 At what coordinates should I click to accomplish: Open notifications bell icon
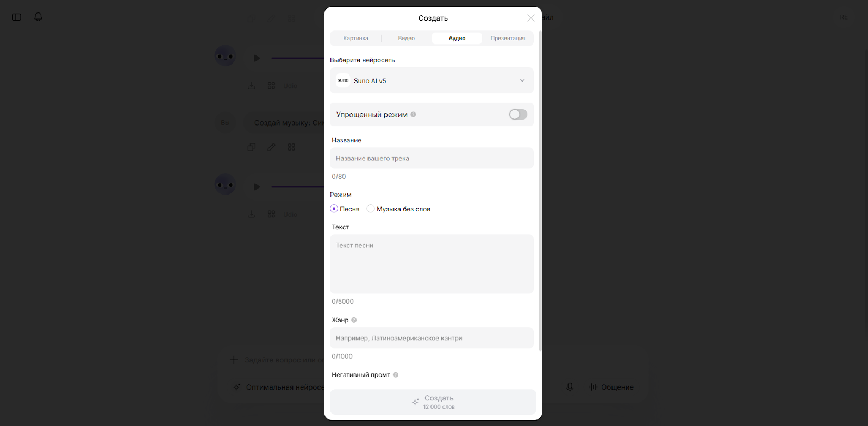point(38,17)
